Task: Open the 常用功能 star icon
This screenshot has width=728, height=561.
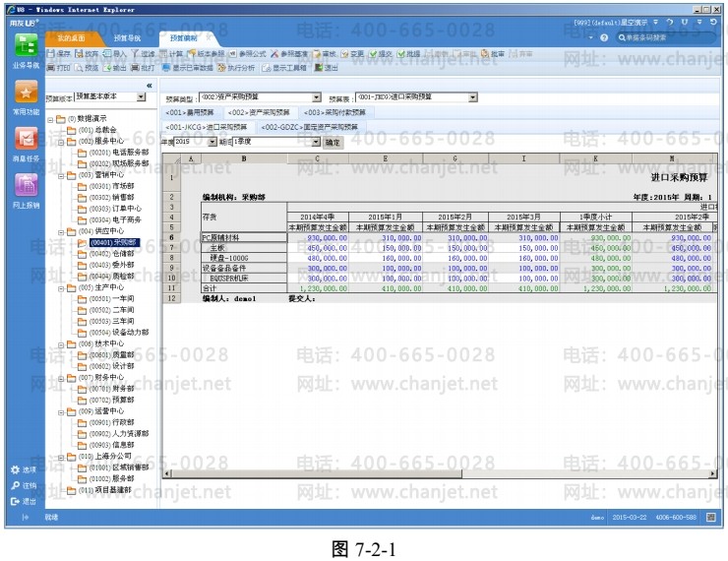Action: [26, 94]
